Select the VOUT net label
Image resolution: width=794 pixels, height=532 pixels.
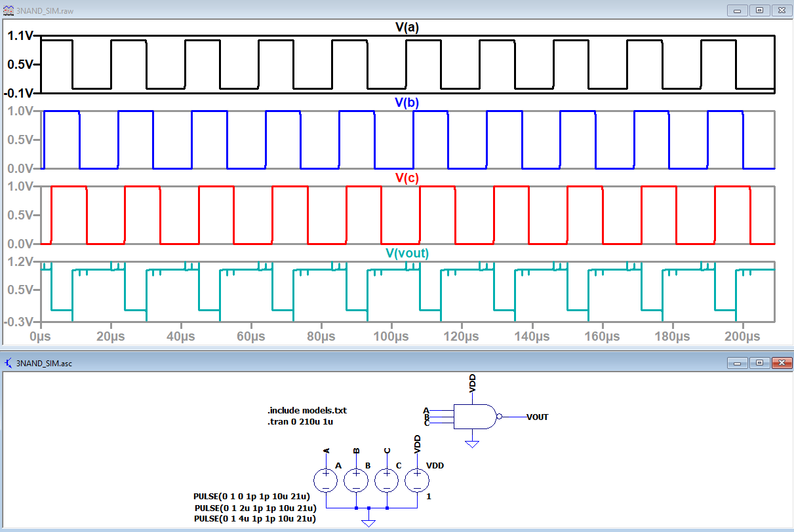537,417
